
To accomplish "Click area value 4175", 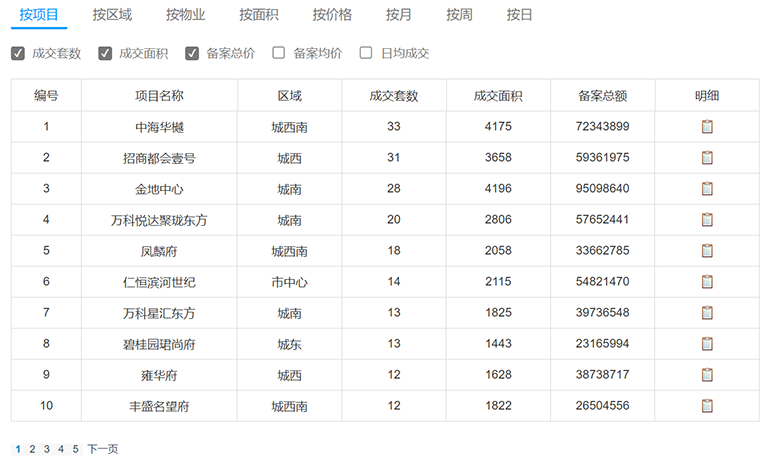I will (498, 126).
